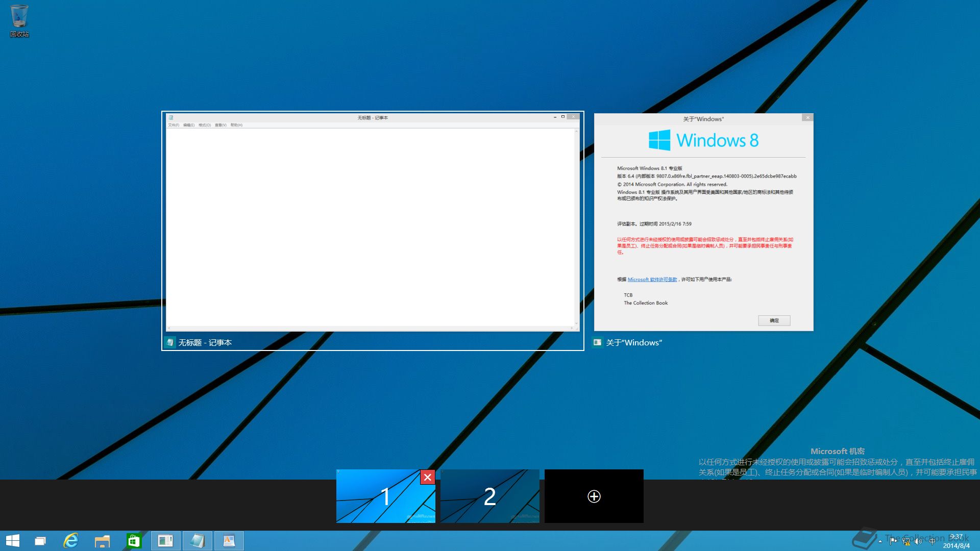Open the 文件(F) menu in Notepad
980x551 pixels.
[x=174, y=125]
